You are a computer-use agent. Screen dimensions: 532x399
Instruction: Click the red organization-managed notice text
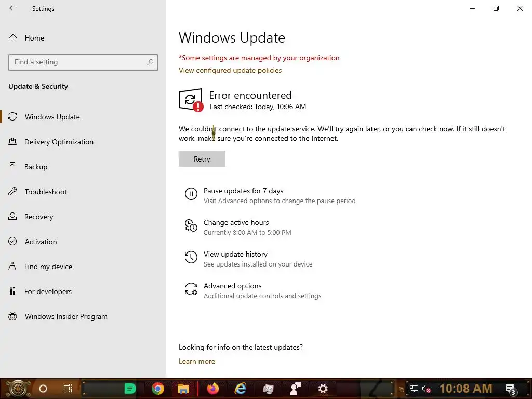[259, 58]
